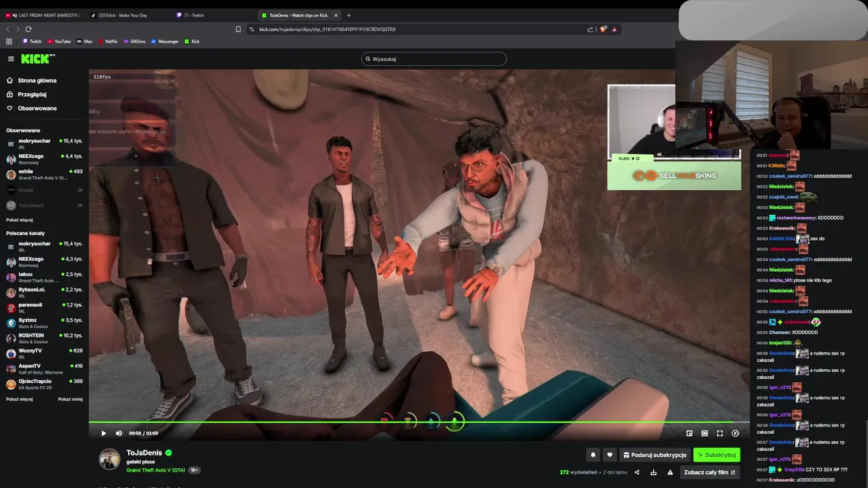Open Netflix bookmark
Image resolution: width=868 pixels, height=488 pixels.
pos(108,41)
